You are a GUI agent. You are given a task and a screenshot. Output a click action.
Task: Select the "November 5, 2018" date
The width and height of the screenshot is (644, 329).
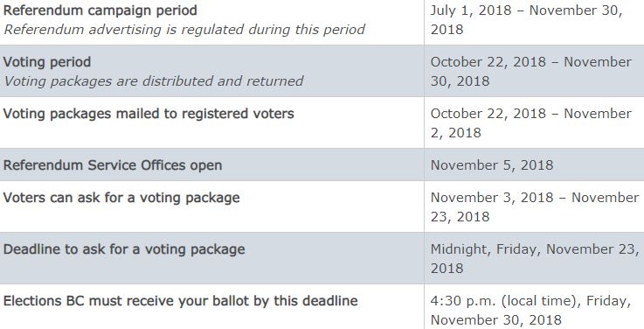(492, 165)
